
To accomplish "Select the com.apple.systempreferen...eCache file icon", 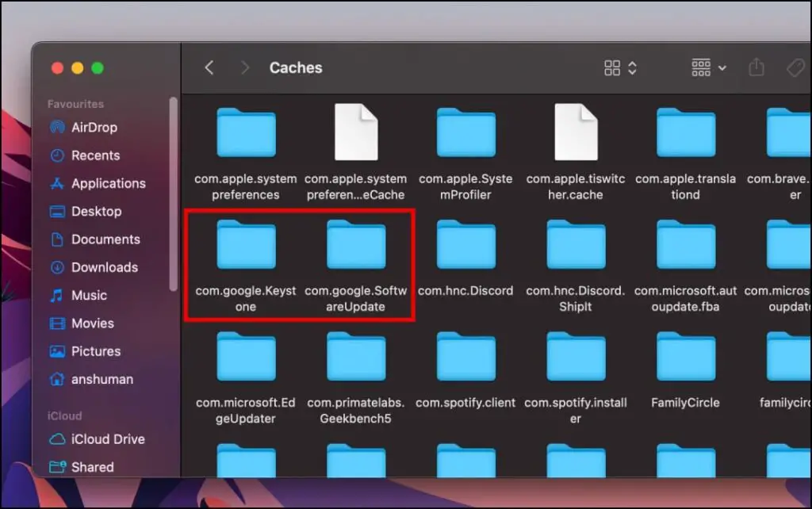I will [356, 132].
